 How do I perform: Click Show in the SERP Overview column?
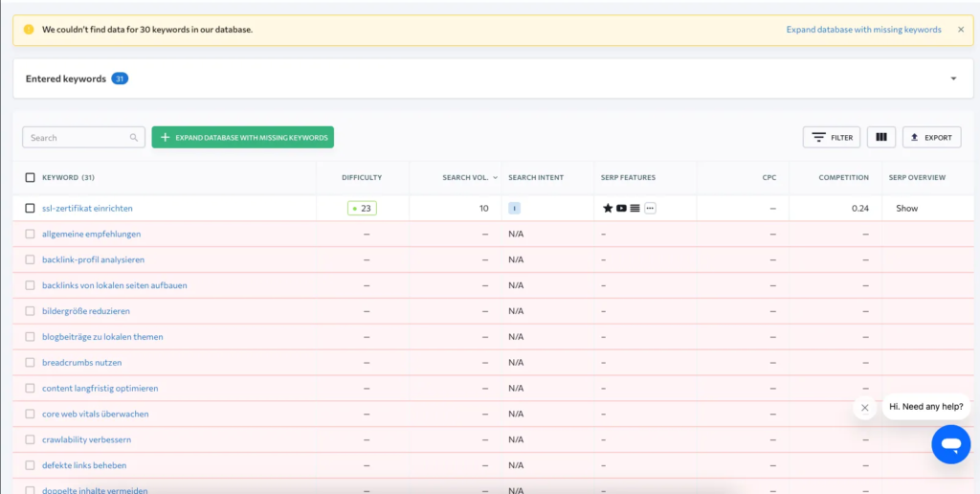click(907, 209)
